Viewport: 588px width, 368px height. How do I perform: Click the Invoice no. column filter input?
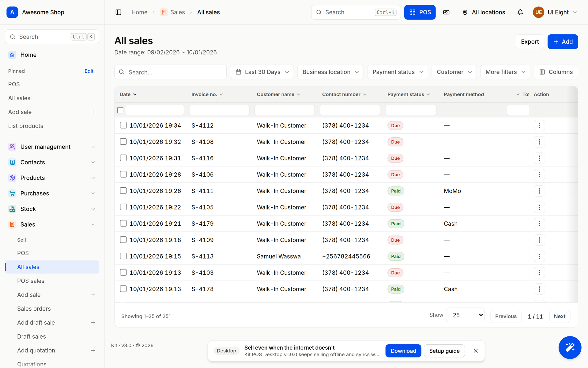tap(219, 110)
